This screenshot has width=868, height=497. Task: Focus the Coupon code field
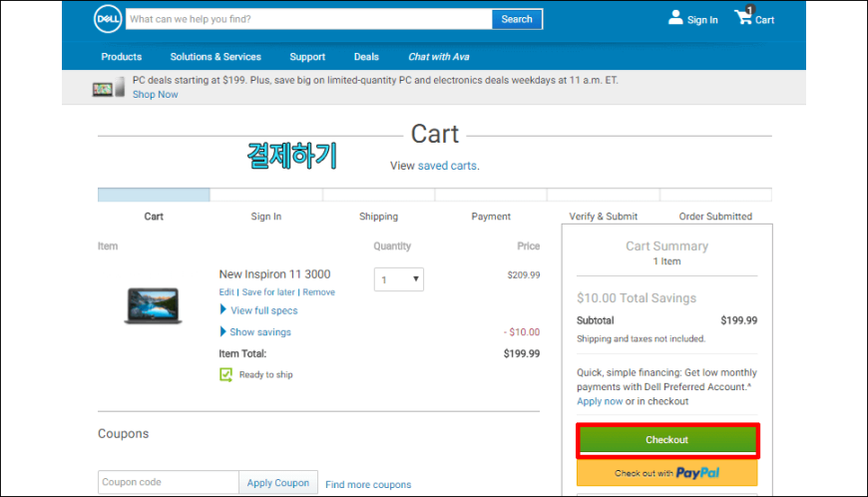click(x=169, y=482)
